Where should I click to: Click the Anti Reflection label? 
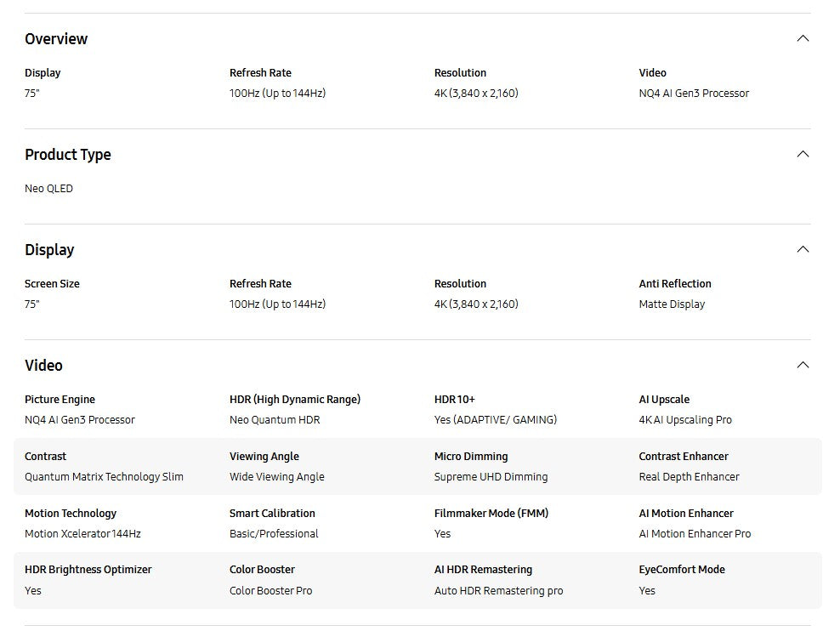click(675, 284)
